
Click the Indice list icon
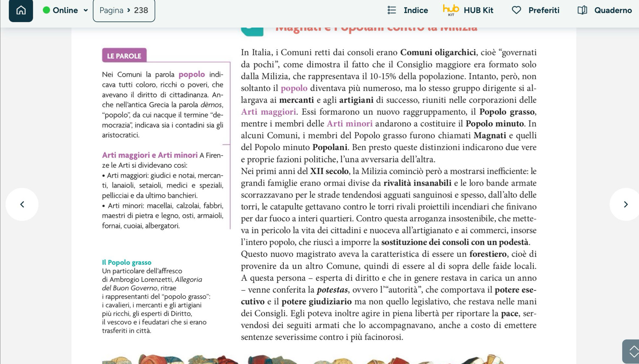392,10
